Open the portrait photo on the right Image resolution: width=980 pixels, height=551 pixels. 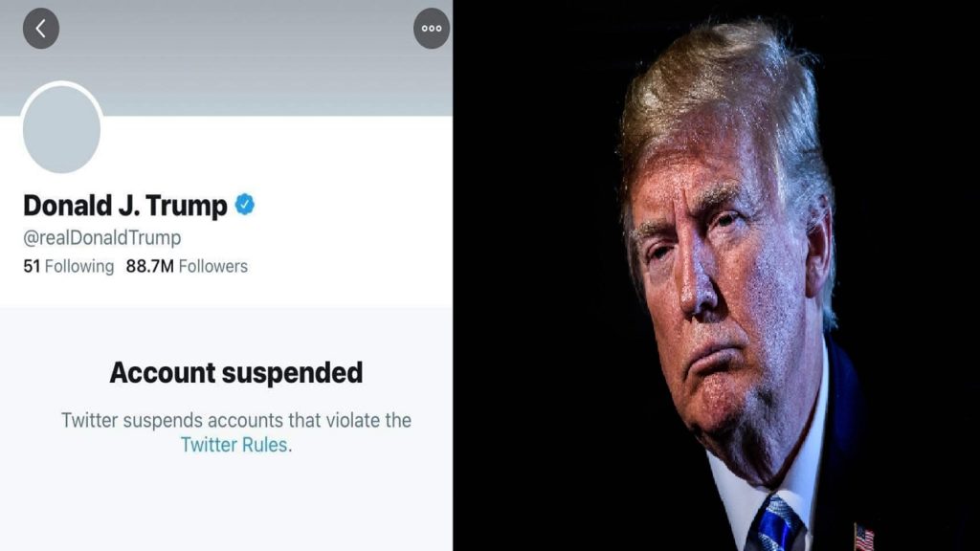click(716, 275)
